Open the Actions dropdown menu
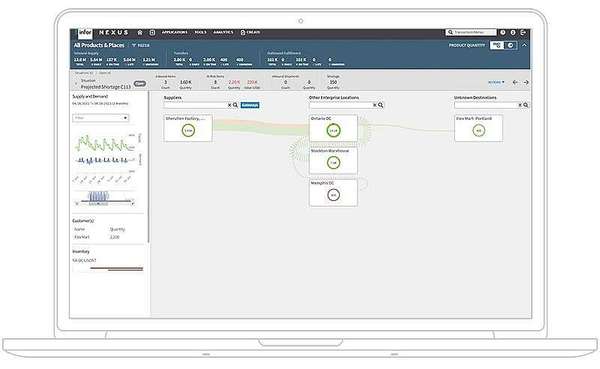This screenshot has height=369, width=600. point(496,82)
